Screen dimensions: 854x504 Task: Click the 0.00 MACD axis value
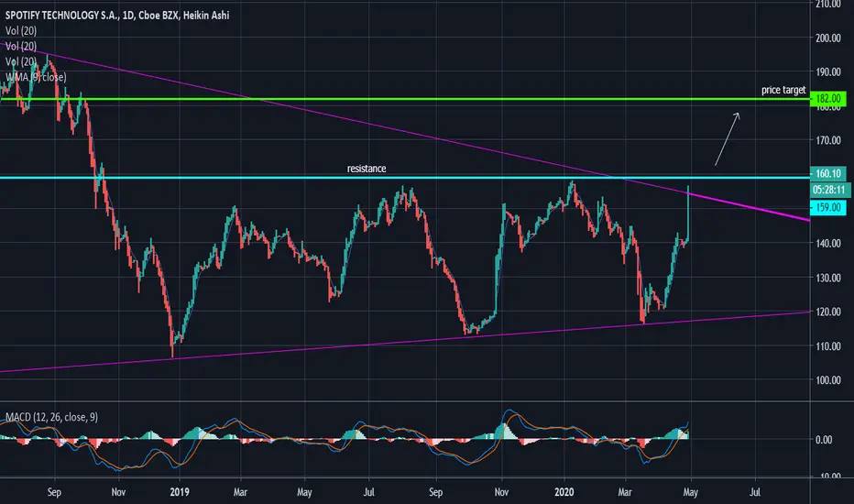click(824, 440)
